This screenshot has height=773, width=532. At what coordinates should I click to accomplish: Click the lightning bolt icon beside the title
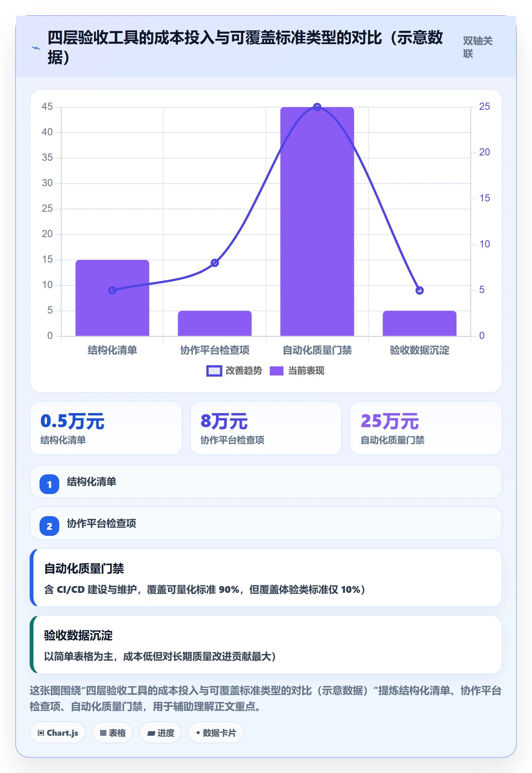36,48
